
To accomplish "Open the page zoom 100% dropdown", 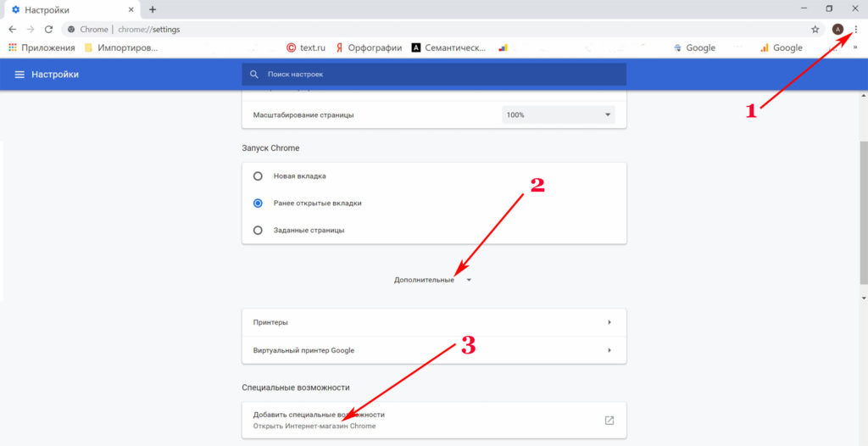I will click(x=559, y=114).
